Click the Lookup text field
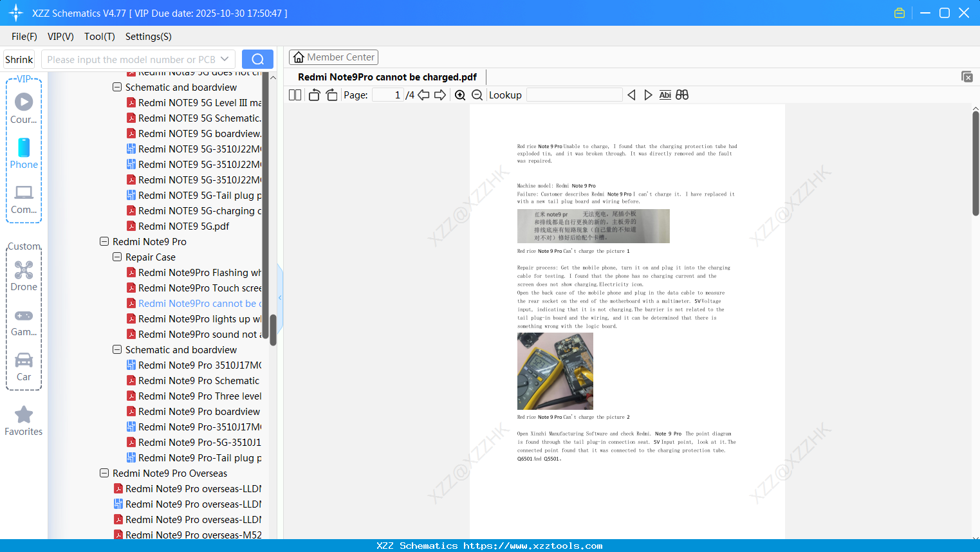Image resolution: width=980 pixels, height=552 pixels. (x=575, y=95)
